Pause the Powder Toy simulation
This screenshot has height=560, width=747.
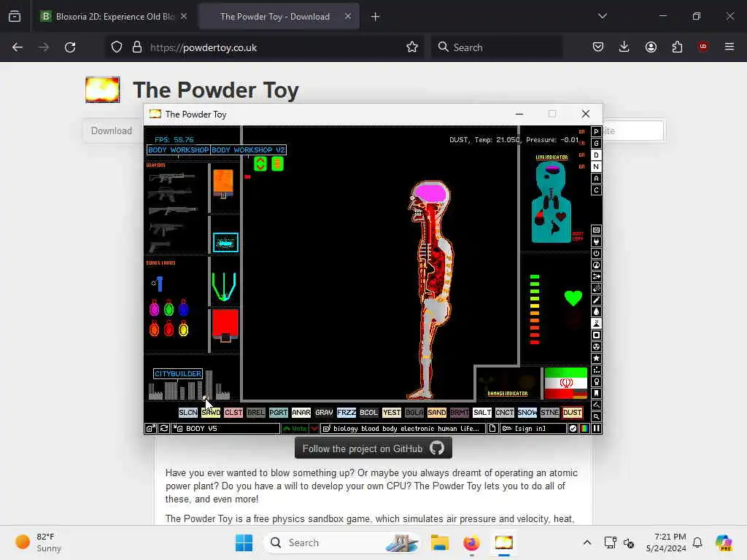coord(596,429)
